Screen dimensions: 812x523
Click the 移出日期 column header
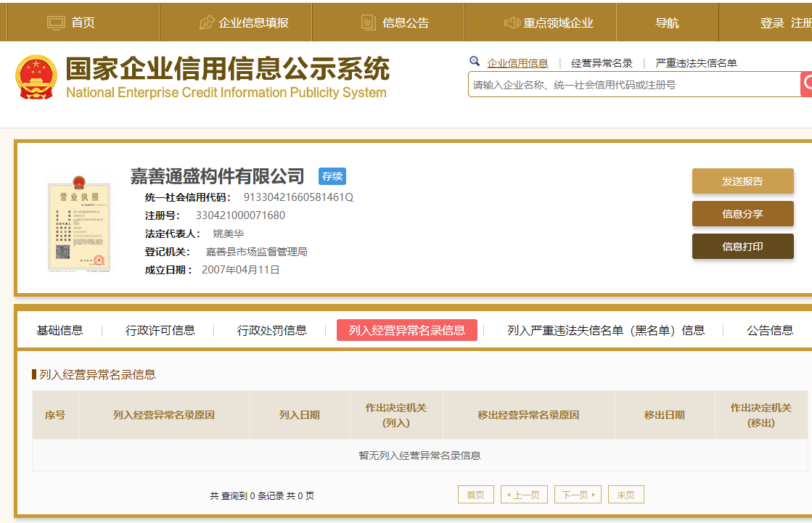[x=665, y=415]
